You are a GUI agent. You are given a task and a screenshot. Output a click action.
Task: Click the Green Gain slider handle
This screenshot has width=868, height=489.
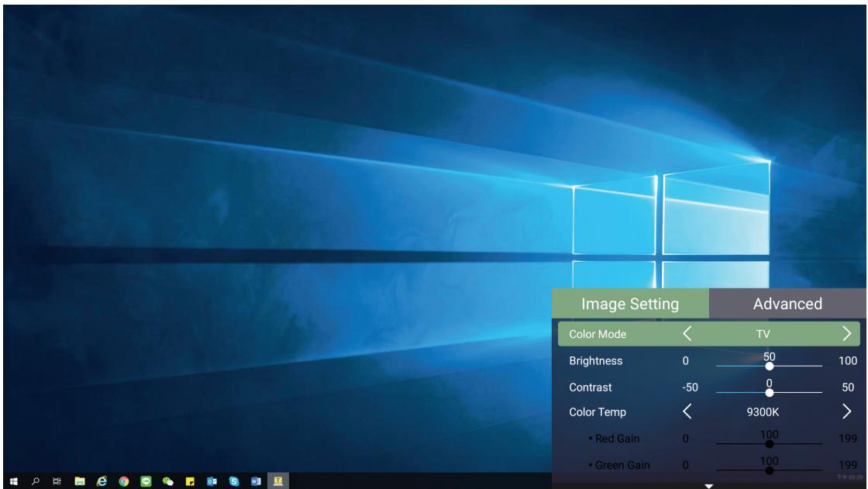pos(769,470)
